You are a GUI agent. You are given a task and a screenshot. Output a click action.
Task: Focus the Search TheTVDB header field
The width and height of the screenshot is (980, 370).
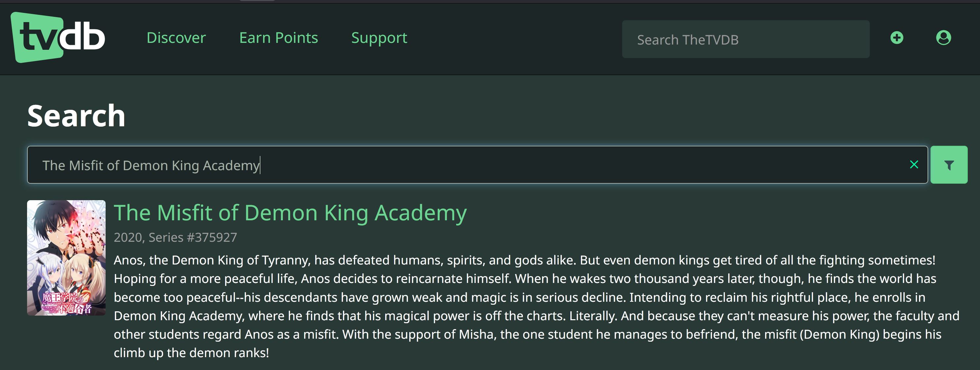(745, 39)
